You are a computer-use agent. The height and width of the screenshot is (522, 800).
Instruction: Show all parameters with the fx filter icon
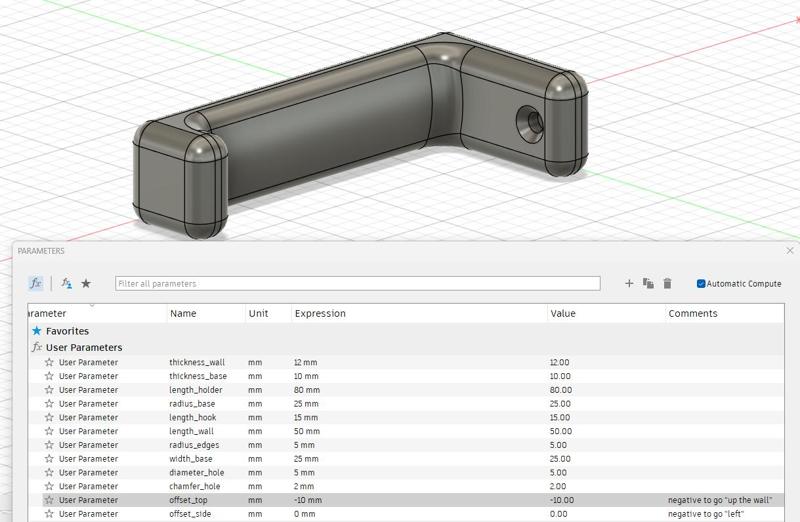click(x=36, y=283)
